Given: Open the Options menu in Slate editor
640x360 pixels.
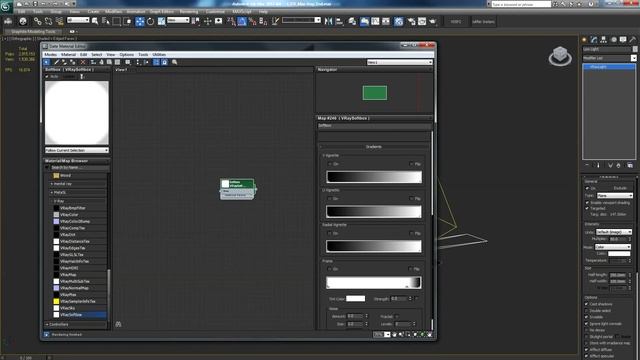Looking at the screenshot, I should click(x=127, y=54).
